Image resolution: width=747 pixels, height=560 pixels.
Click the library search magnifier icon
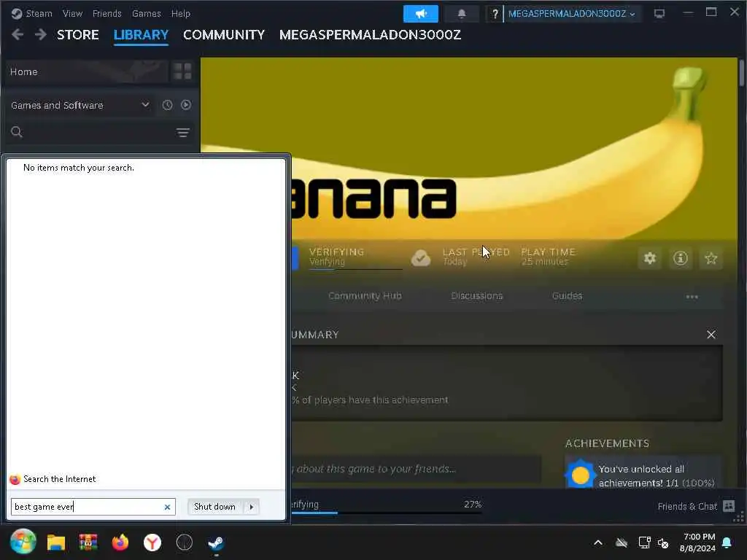[17, 132]
